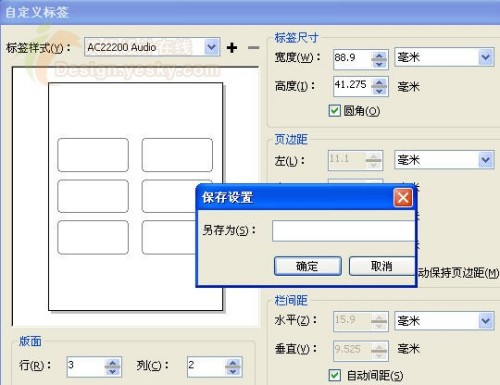Click the 毫米 unit text beside 垂直
500x385 pixels.
click(x=408, y=349)
